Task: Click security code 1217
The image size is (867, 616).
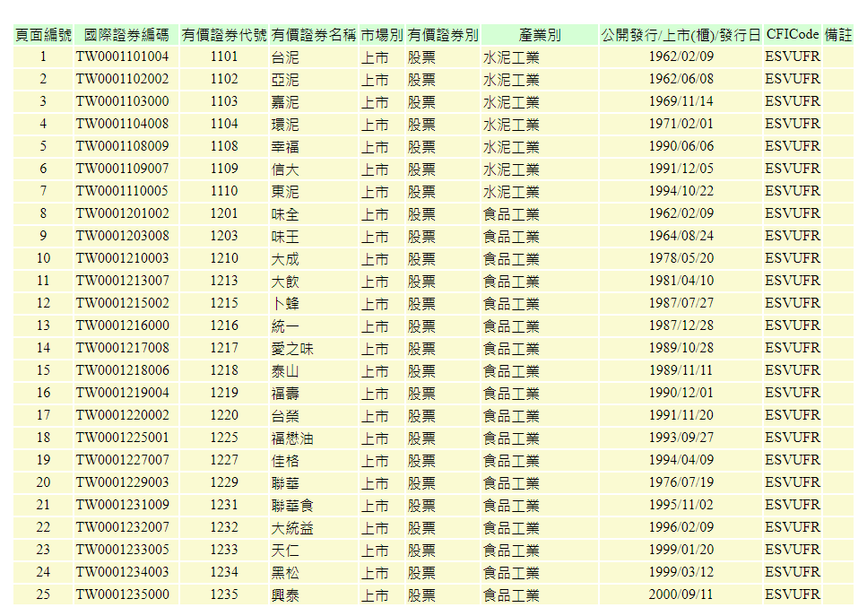Action: [x=224, y=348]
